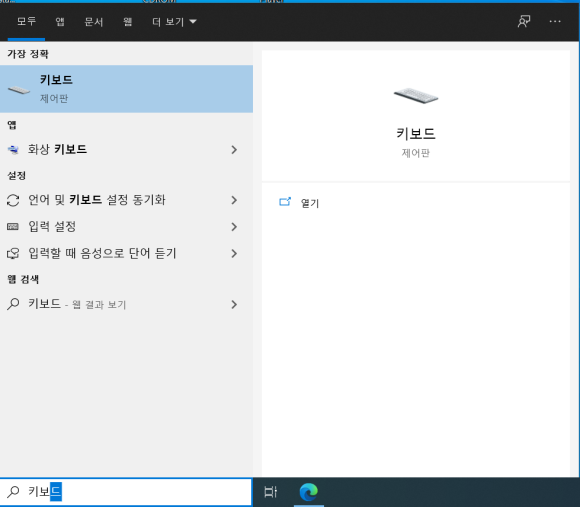Viewport: 580px width, 507px height.
Task: Click the On-Screen Keyboard app icon
Action: pos(13,149)
